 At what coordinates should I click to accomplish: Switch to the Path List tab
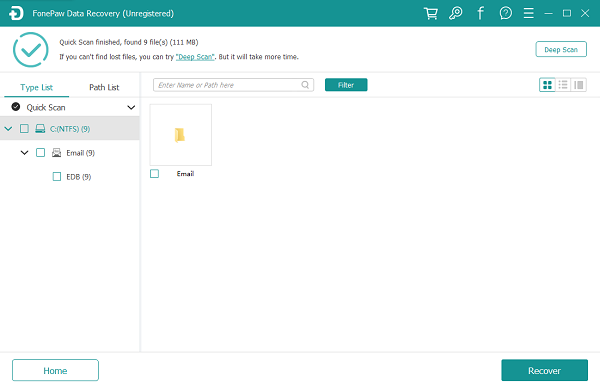(x=104, y=87)
